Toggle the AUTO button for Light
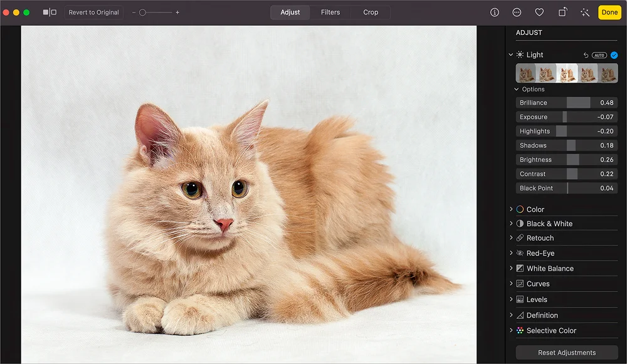 click(599, 55)
